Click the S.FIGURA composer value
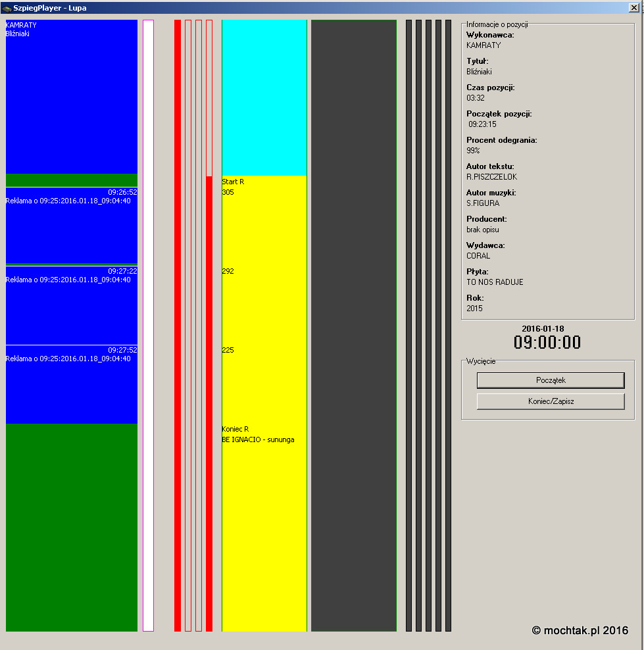The image size is (644, 650). [483, 203]
